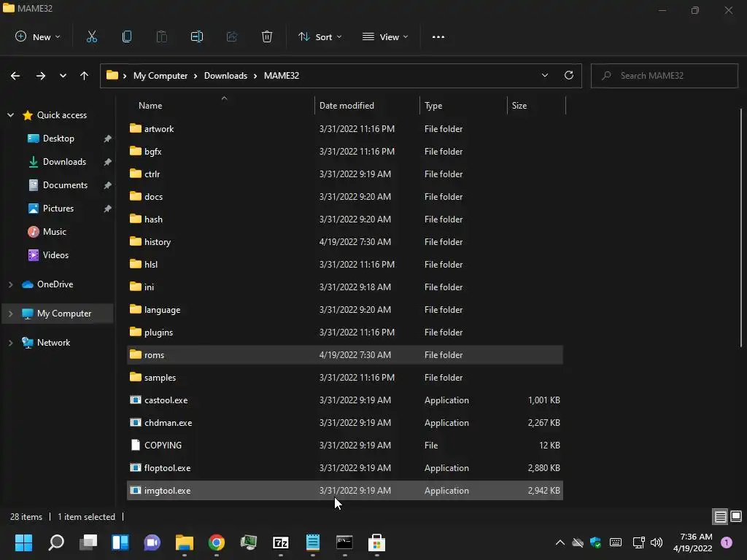Select the samples folder
The image size is (747, 560).
(345, 377)
